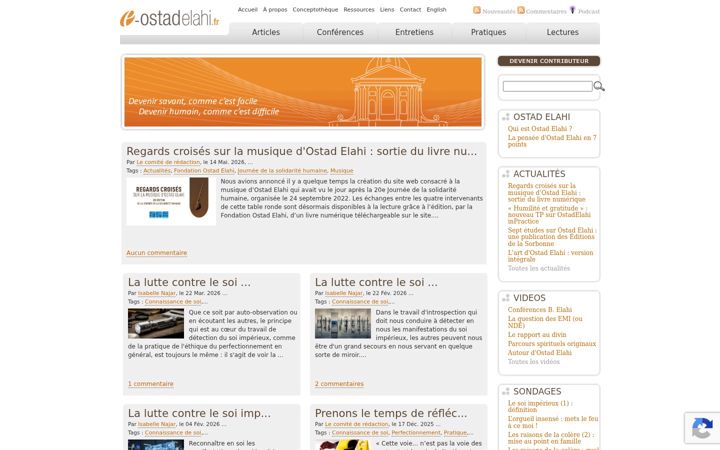
Task: Open the À propos menu item
Action: (x=275, y=10)
